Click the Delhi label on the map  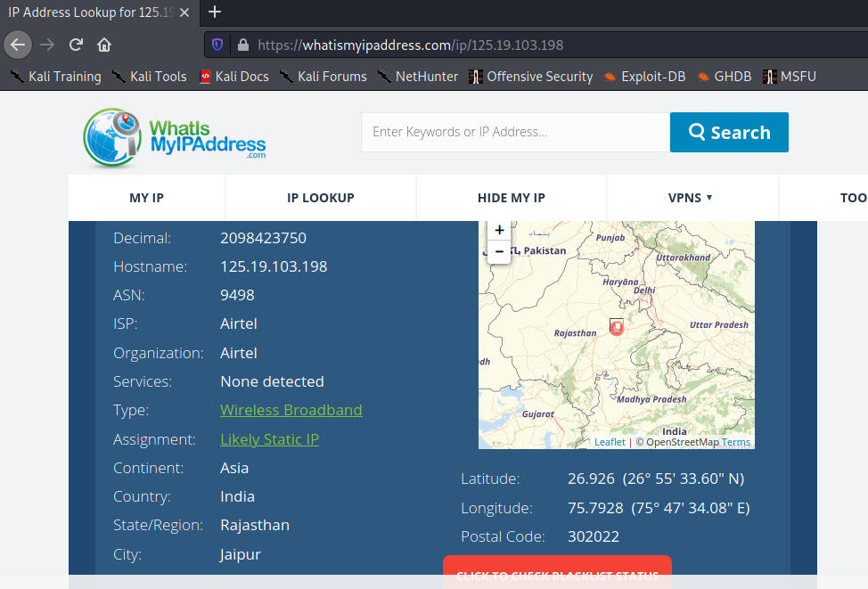click(x=644, y=290)
